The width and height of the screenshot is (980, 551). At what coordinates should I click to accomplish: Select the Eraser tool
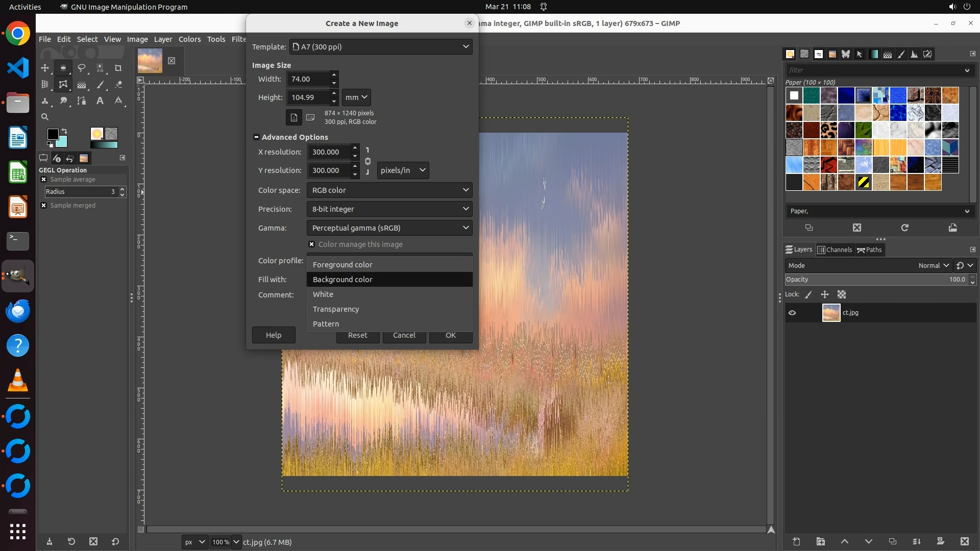118,85
